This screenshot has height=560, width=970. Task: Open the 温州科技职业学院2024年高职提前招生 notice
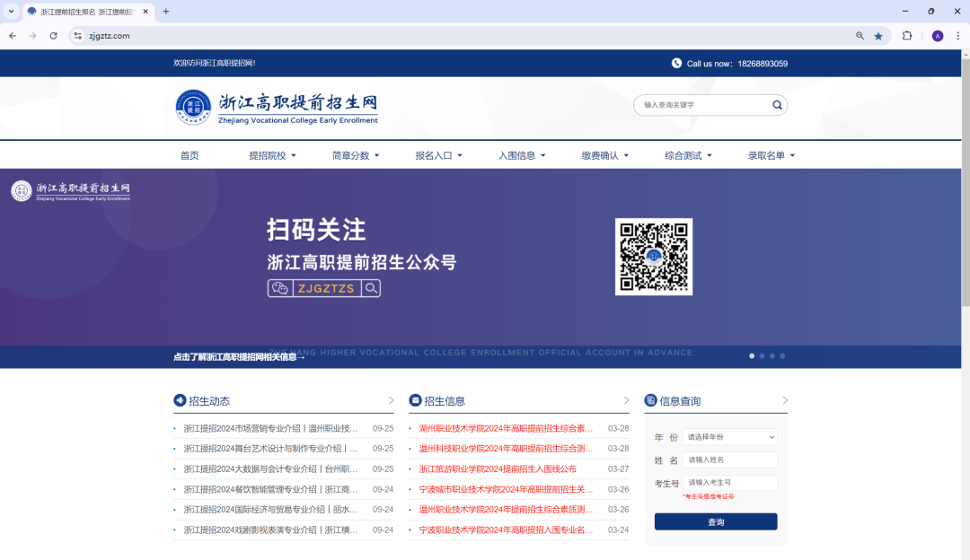(x=506, y=449)
